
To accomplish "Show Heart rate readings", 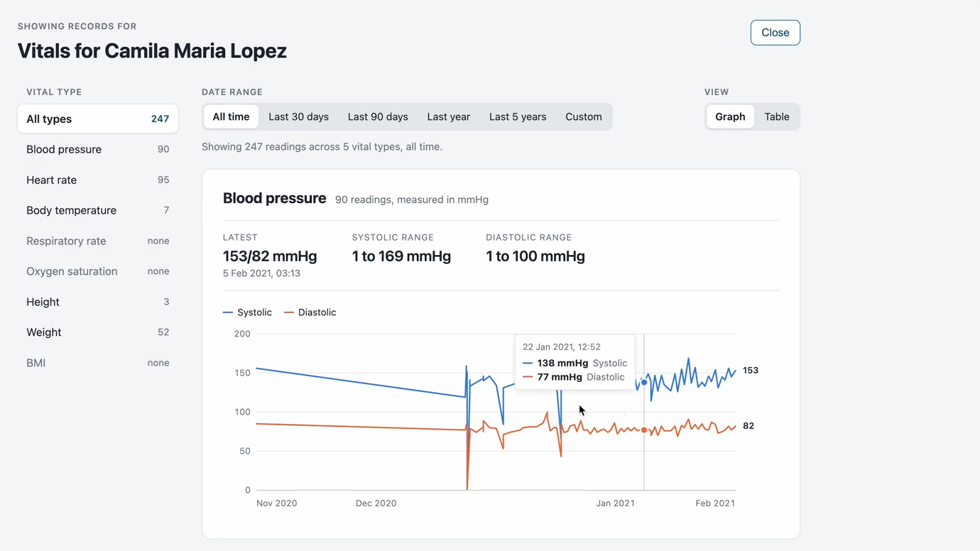I will [x=98, y=180].
